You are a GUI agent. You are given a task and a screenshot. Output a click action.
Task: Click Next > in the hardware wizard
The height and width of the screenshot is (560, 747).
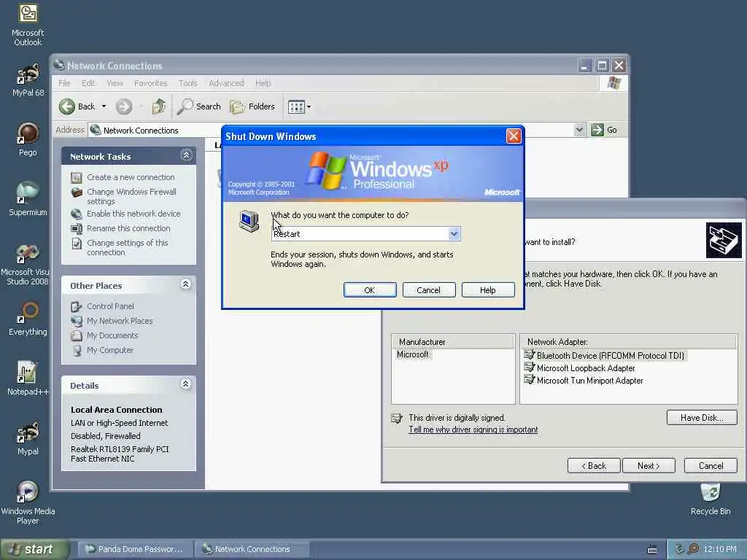pyautogui.click(x=649, y=466)
